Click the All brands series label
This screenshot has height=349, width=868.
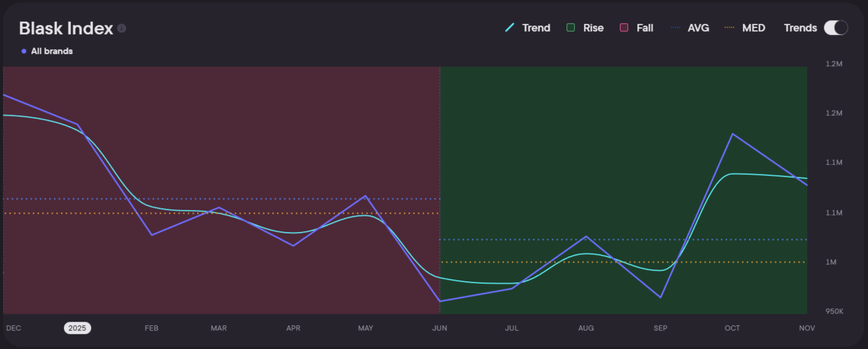[52, 52]
